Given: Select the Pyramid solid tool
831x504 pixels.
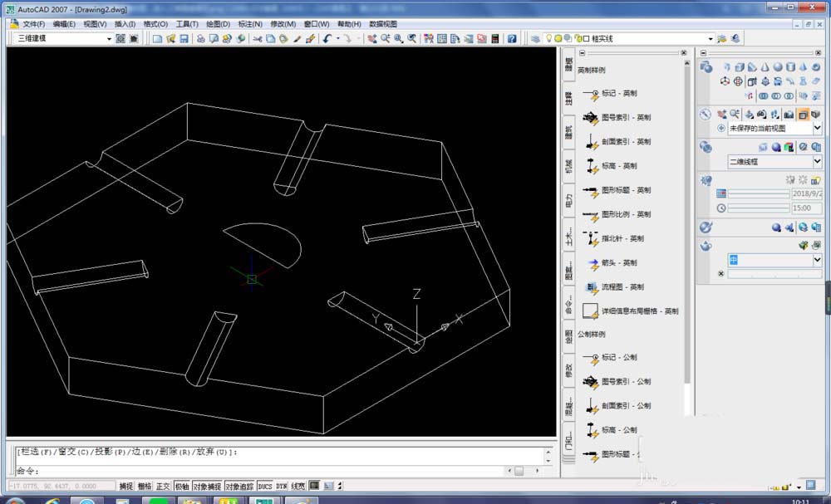Looking at the screenshot, I should click(803, 67).
